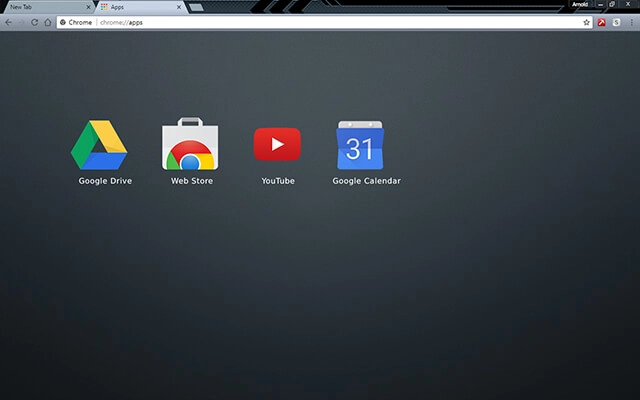Click the gray S extension icon
The width and height of the screenshot is (640, 400).
616,22
